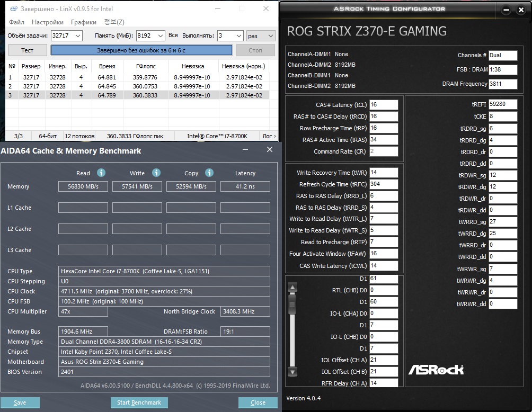Screen dimensions: 532x412
Task: Open the Память (МиБ) dropdown in LinX
Action: (x=160, y=35)
